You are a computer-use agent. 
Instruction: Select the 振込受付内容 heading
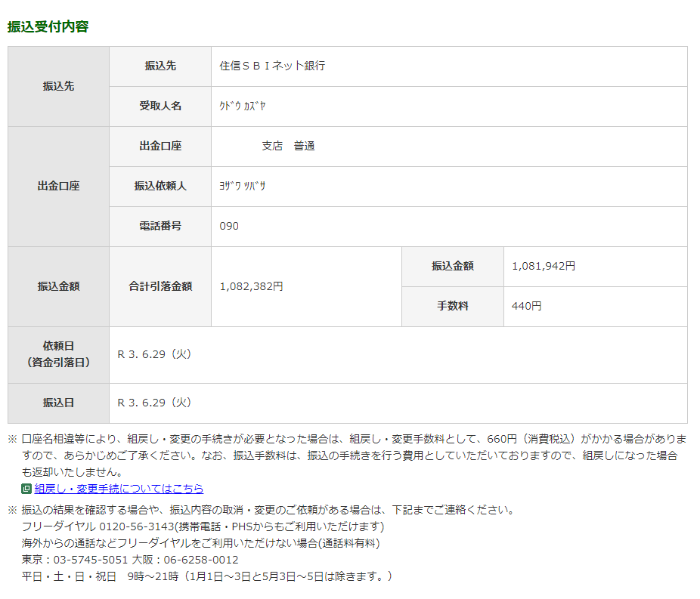click(48, 26)
